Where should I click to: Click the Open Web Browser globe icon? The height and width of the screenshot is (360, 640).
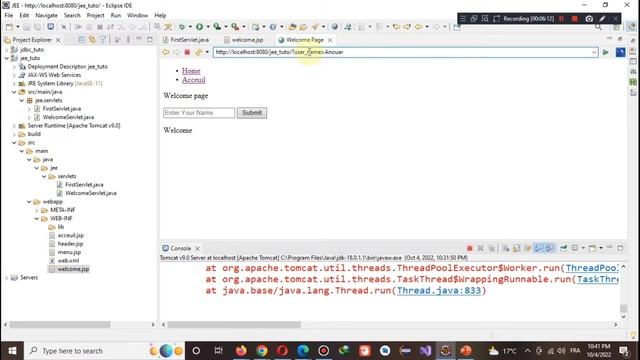click(x=334, y=27)
